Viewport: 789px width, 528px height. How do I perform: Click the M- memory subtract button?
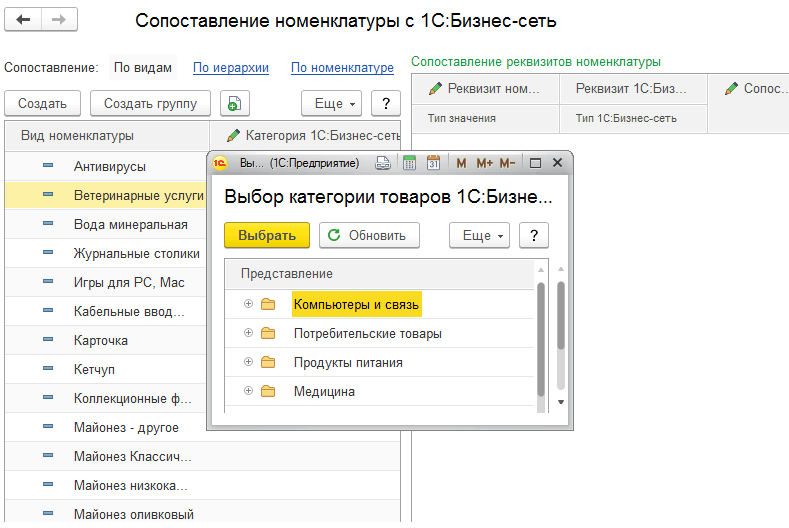coord(507,163)
